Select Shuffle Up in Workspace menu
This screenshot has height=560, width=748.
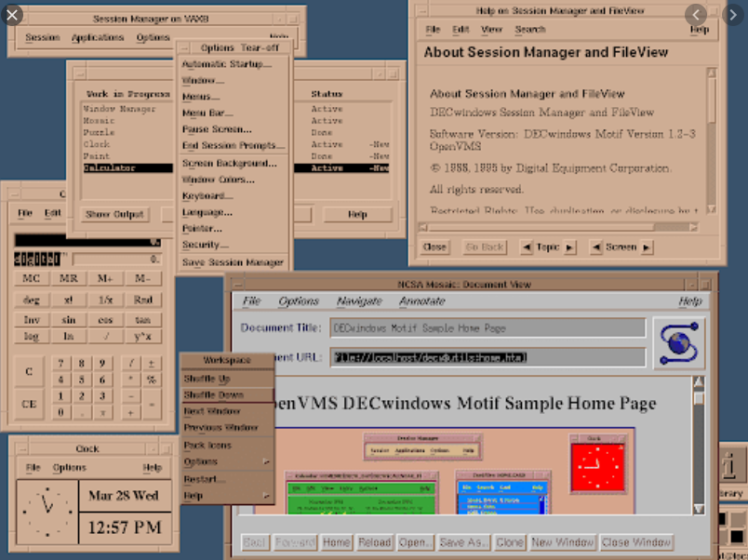tap(227, 379)
